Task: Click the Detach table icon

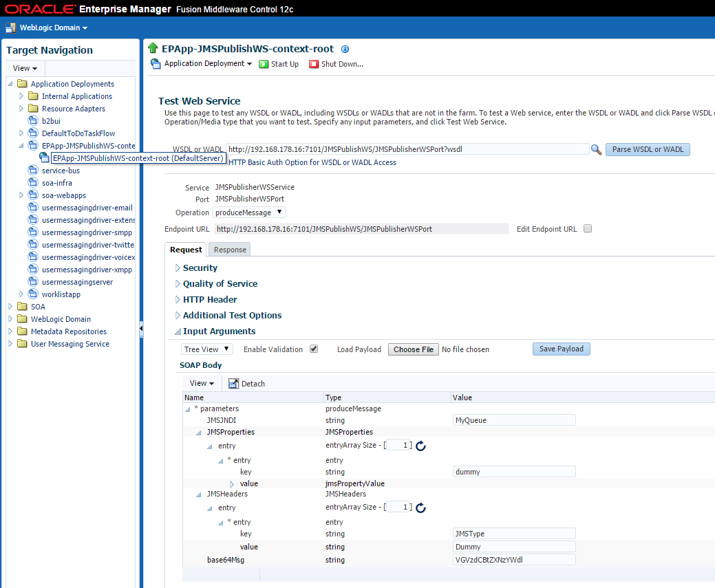Action: point(233,384)
